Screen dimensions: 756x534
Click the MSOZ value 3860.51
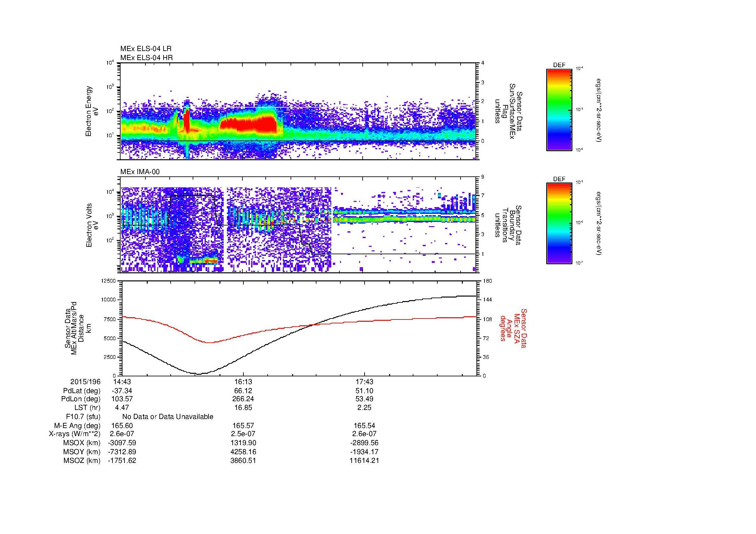tap(243, 461)
